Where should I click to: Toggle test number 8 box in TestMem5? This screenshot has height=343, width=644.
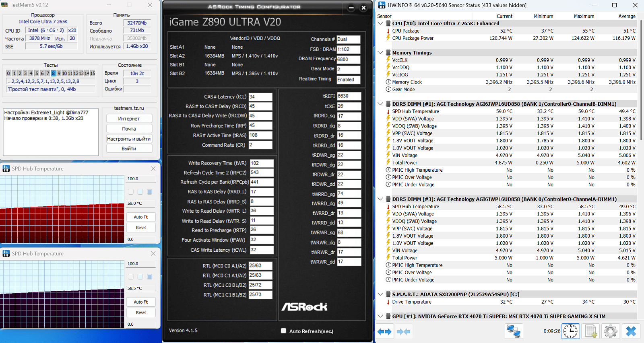53,73
